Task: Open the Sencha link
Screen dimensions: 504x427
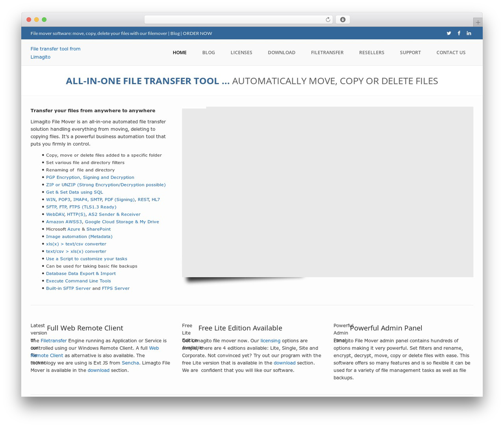Action: click(130, 363)
